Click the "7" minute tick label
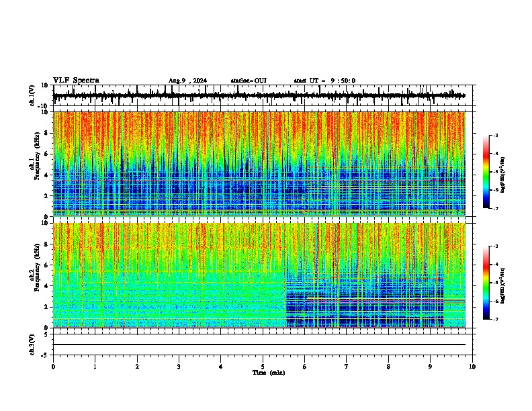Image resolution: width=532 pixels, height=411 pixels. point(347,367)
